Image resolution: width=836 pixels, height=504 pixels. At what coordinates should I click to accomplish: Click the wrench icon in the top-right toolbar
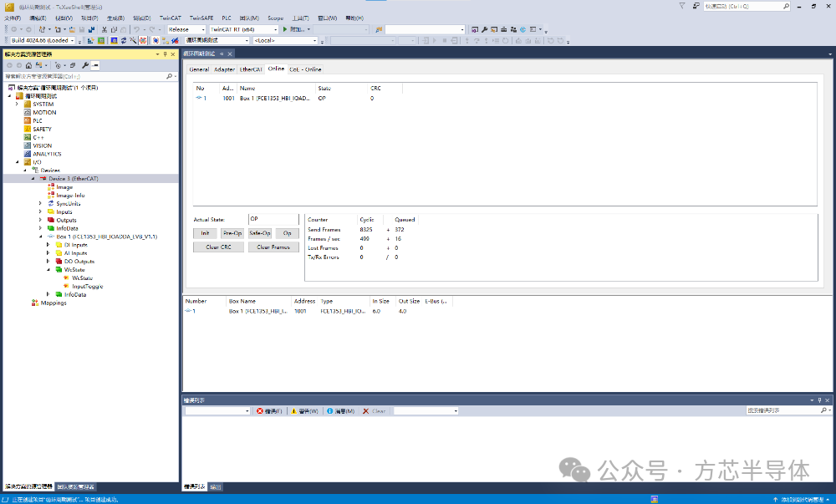point(485,30)
